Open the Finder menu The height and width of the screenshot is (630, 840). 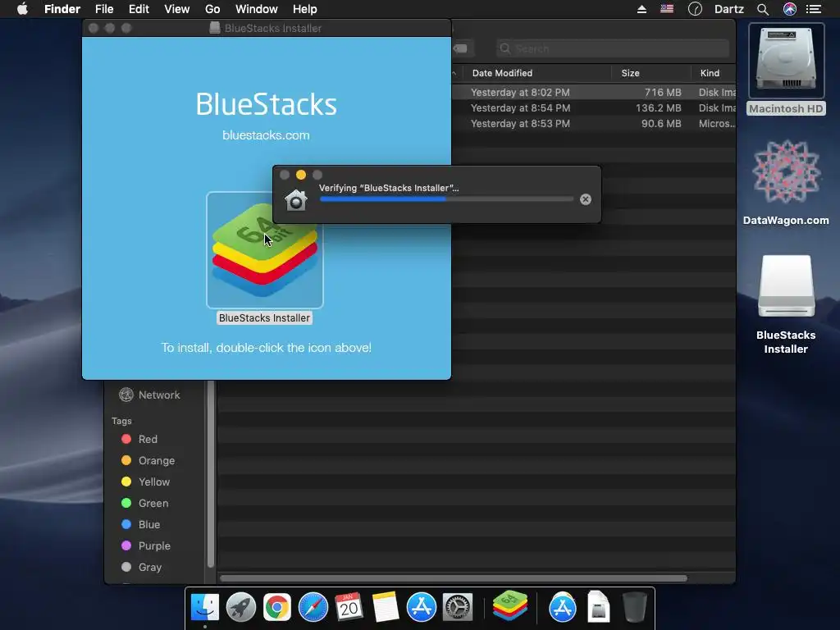click(62, 9)
